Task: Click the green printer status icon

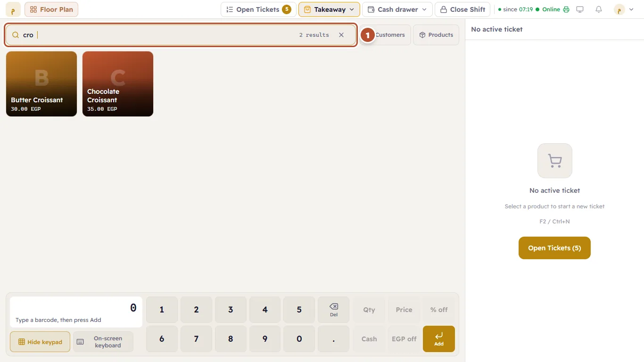Action: 566,9
